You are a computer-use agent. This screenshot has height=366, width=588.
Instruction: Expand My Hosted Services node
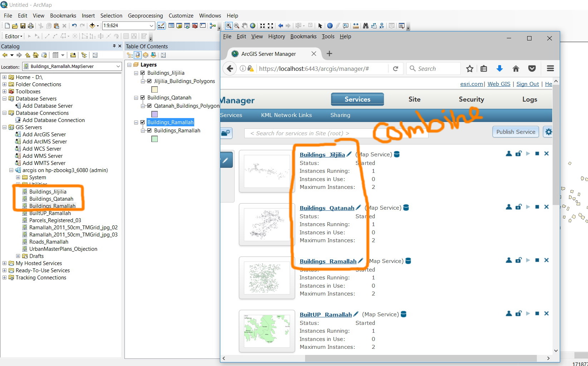click(4, 263)
